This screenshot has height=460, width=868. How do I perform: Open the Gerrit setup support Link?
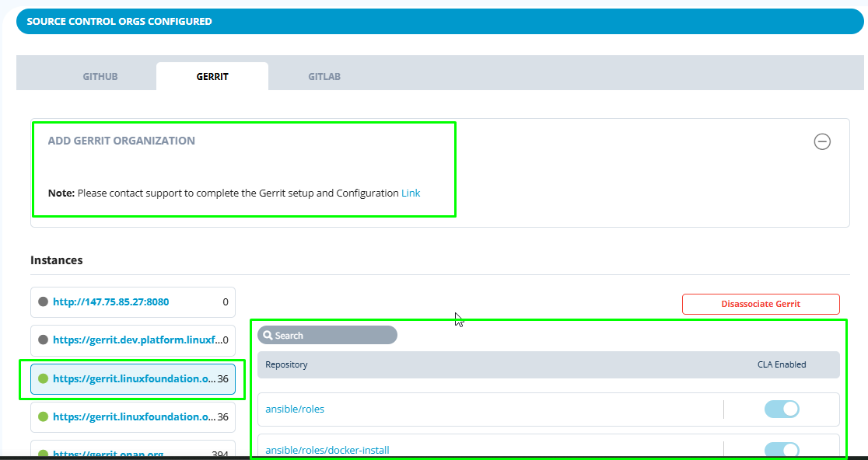coord(411,193)
